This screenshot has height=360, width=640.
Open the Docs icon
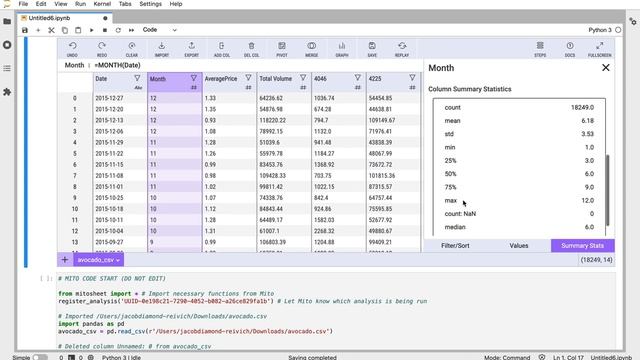[570, 46]
